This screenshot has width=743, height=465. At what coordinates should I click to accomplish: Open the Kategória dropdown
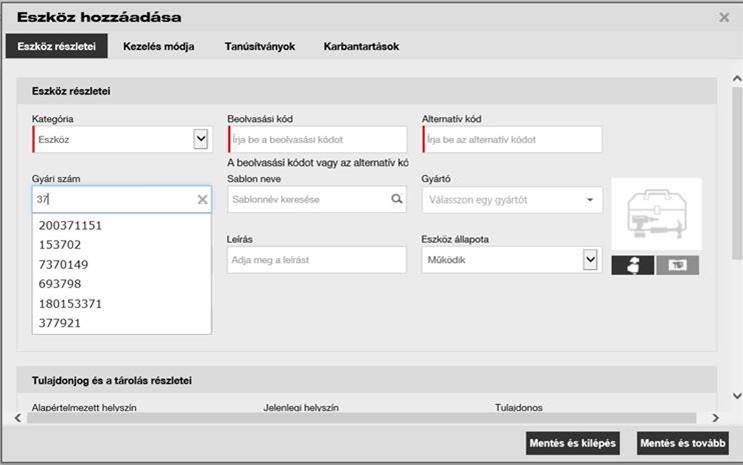200,139
